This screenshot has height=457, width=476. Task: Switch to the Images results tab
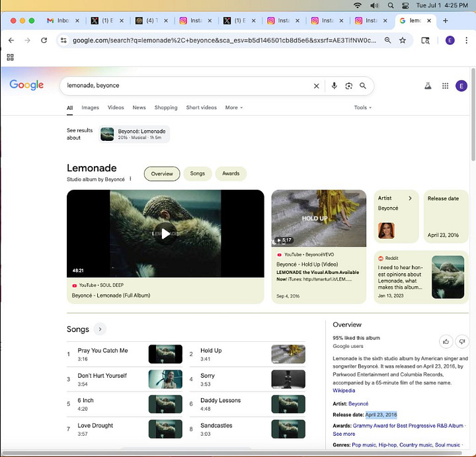coord(90,108)
